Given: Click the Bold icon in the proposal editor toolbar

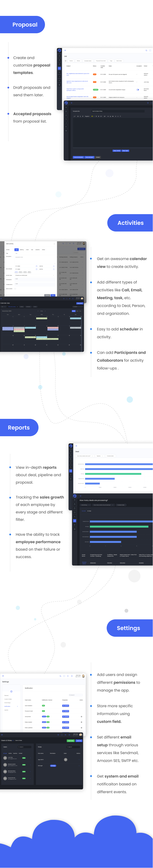Looking at the screenshot, I should click(78, 116).
